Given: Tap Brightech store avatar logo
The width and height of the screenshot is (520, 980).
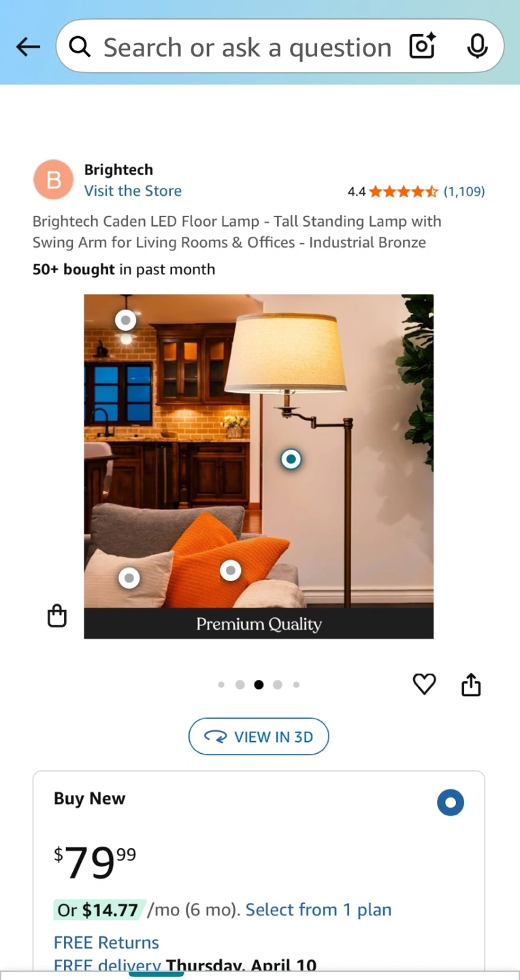Looking at the screenshot, I should [53, 180].
